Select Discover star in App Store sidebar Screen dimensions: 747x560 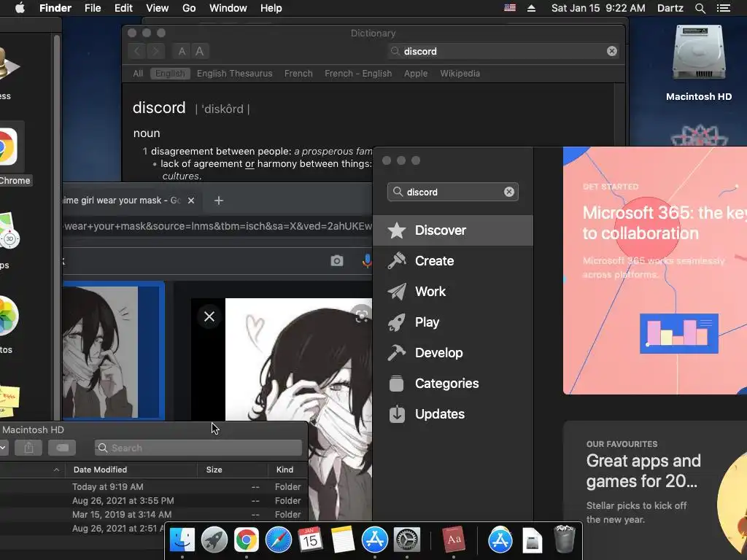452,230
